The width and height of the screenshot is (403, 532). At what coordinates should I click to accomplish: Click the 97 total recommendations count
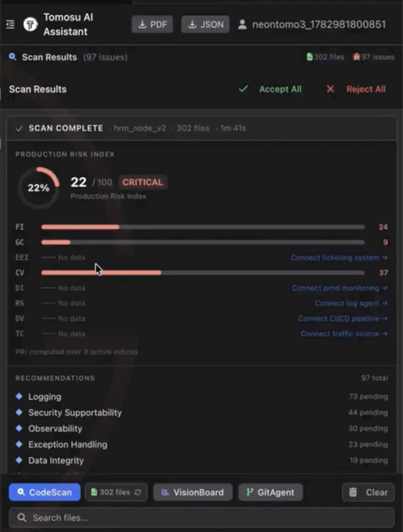pos(375,378)
